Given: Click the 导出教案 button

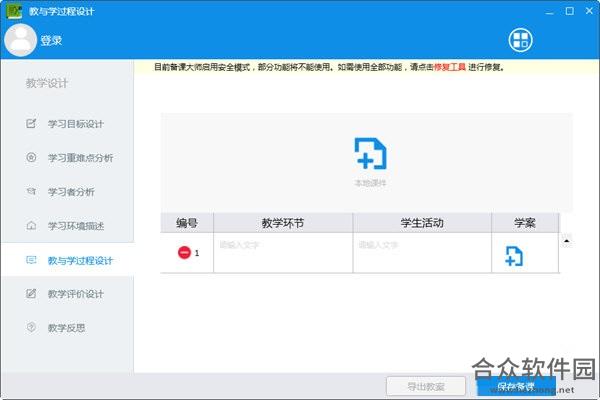Looking at the screenshot, I should (x=426, y=387).
